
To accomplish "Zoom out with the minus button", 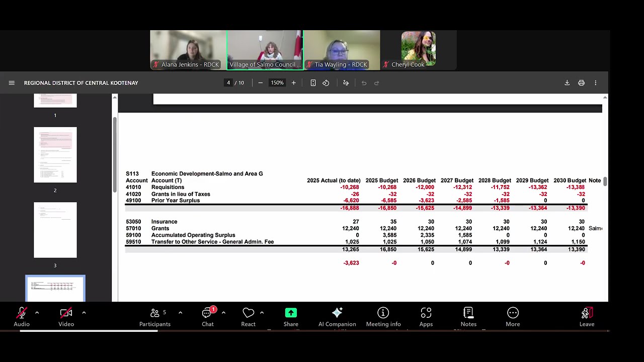I will 260,83.
